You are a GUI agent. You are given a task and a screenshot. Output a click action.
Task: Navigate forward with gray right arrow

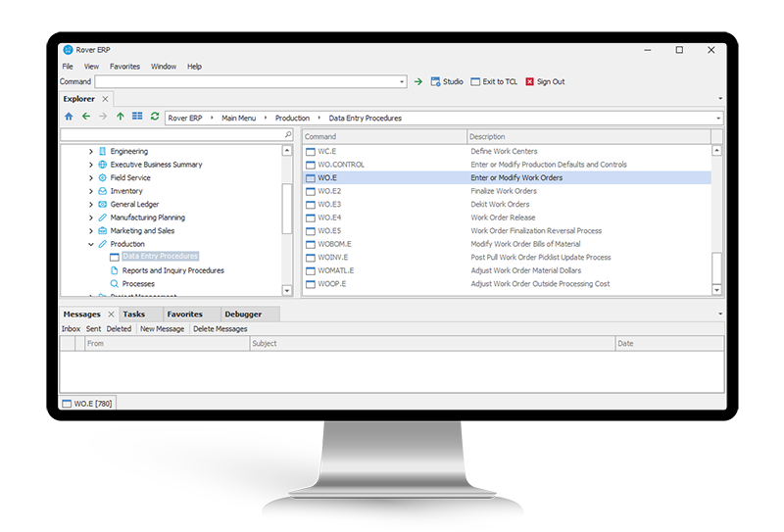[103, 117]
